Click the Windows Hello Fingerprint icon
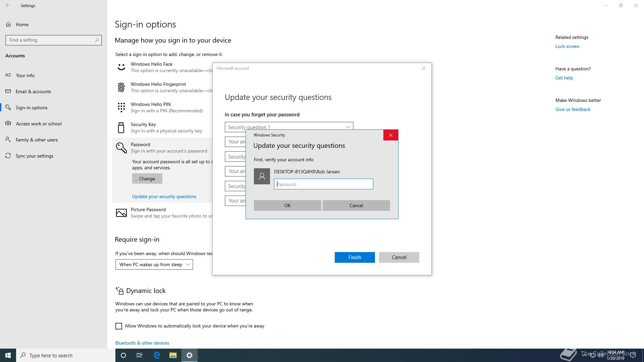Screen dimensions: 644x362 pyautogui.click(x=121, y=87)
